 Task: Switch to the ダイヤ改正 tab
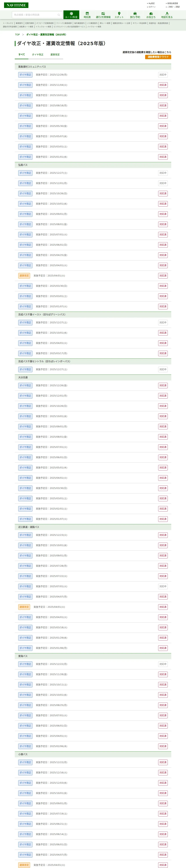point(38,55)
